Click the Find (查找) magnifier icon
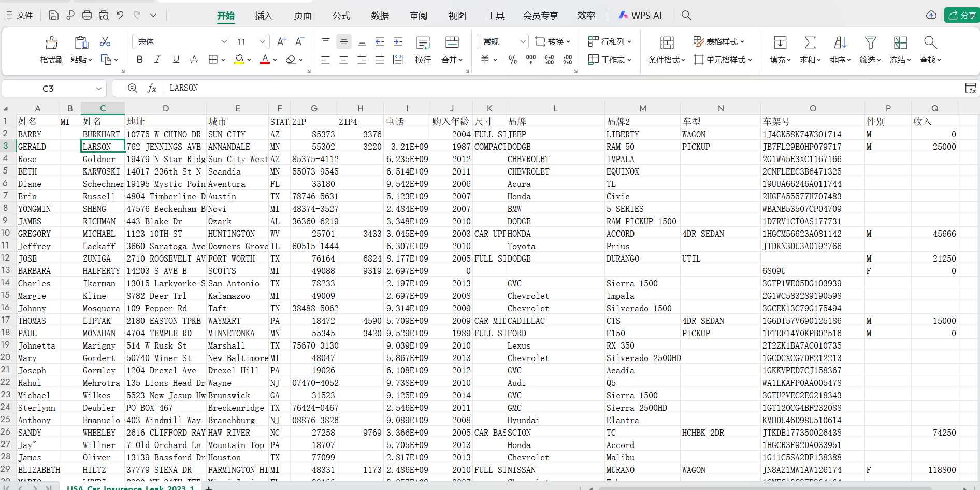Viewport: 980px width, 490px height. (x=930, y=42)
